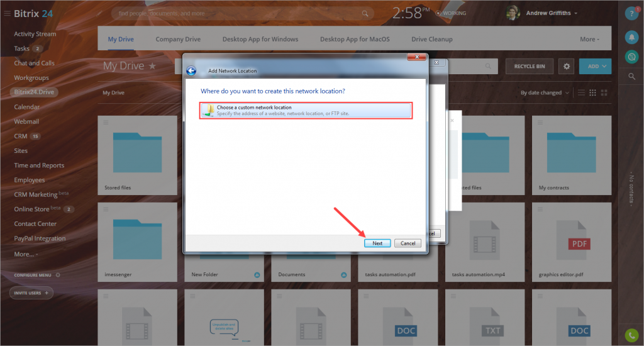
Task: Open Sites in sidebar
Action: click(21, 151)
